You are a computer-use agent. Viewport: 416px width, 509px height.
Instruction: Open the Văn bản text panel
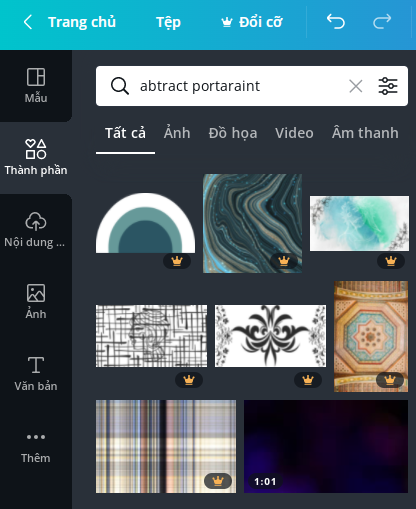36,374
